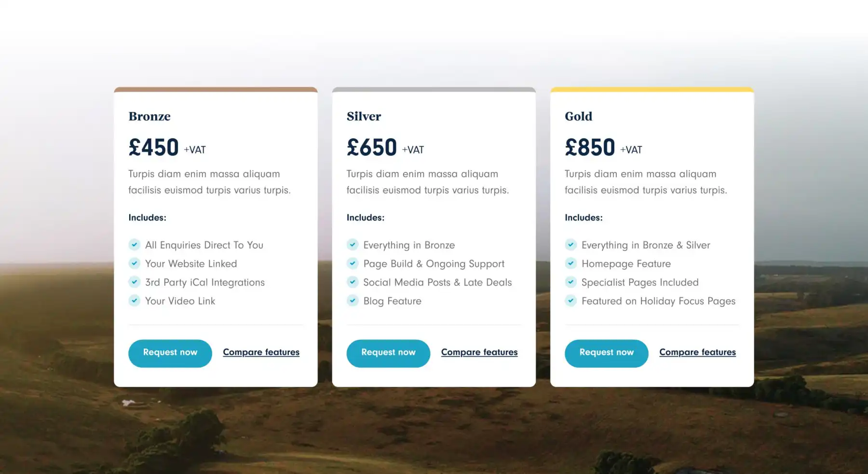Request the Gold plan now
The image size is (868, 474).
(606, 353)
